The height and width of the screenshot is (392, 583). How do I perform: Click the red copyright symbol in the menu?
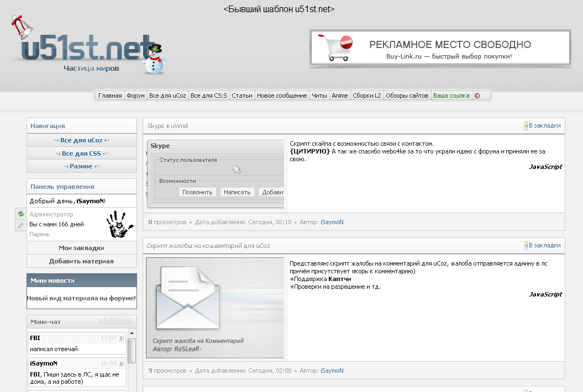(x=477, y=96)
